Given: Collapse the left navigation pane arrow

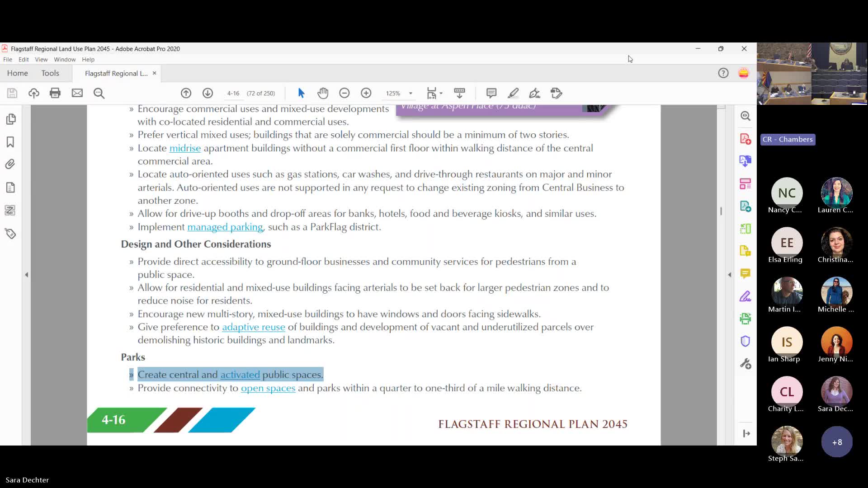Looking at the screenshot, I should pyautogui.click(x=27, y=275).
